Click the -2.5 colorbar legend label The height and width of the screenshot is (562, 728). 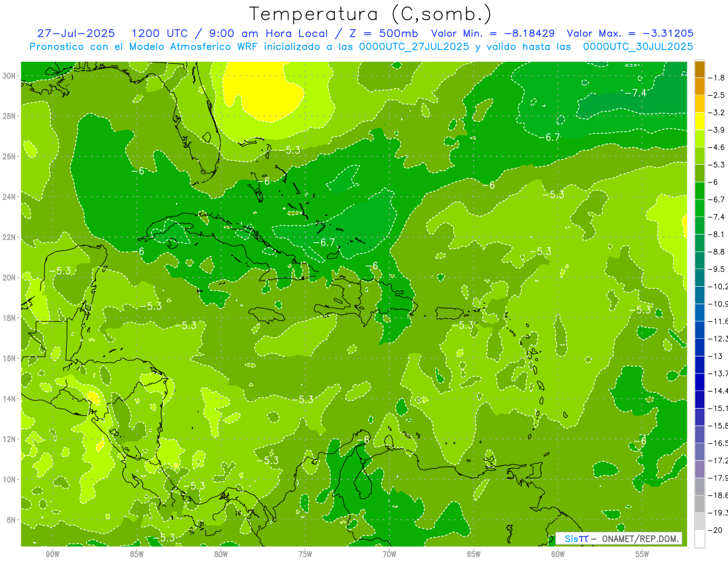point(717,95)
